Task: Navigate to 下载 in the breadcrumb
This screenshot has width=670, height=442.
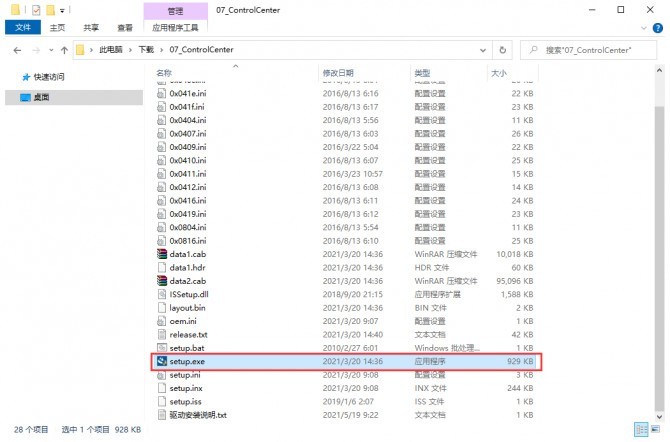Action: tap(146, 50)
